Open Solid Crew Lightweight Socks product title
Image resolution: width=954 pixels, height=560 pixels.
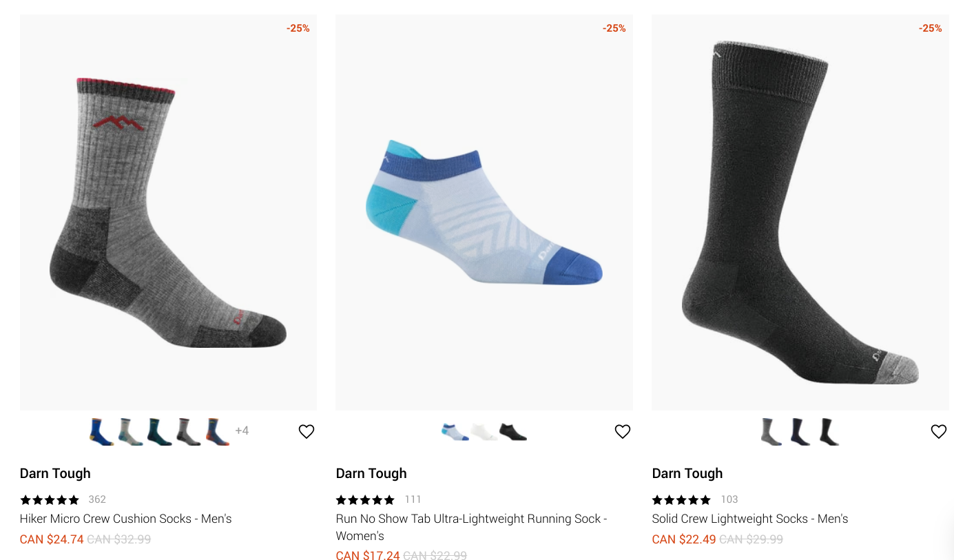pos(749,519)
